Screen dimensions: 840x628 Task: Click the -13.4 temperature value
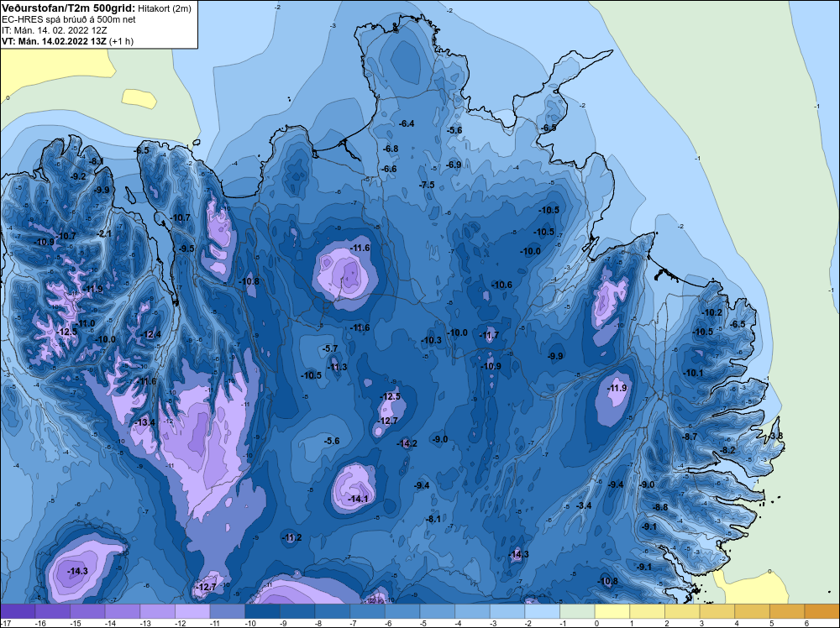pyautogui.click(x=144, y=422)
